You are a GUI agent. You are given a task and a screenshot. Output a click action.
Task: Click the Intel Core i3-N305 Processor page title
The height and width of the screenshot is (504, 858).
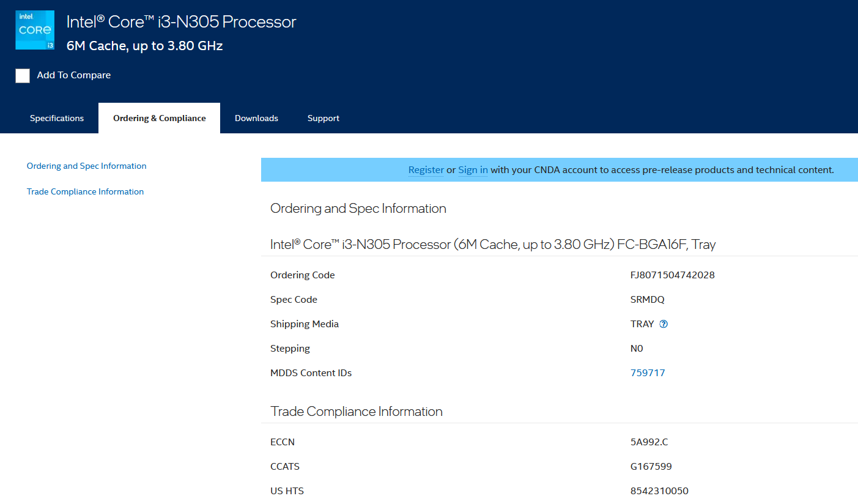[x=181, y=22]
